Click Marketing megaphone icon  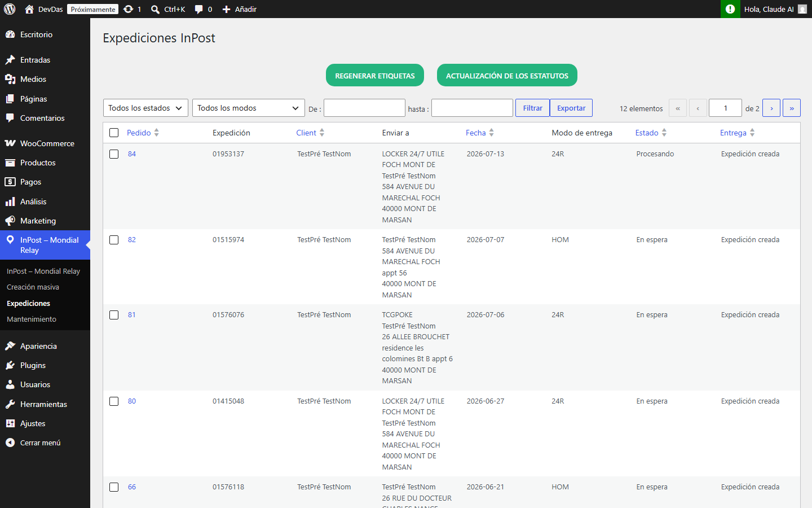tap(10, 221)
